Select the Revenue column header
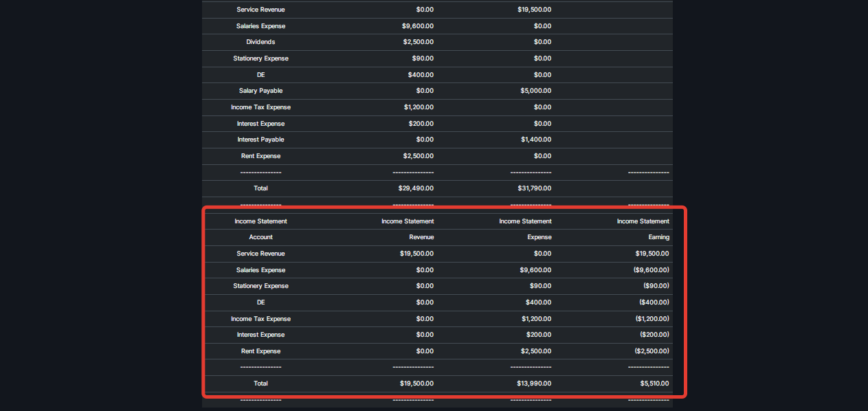This screenshot has height=411, width=868. click(x=421, y=237)
